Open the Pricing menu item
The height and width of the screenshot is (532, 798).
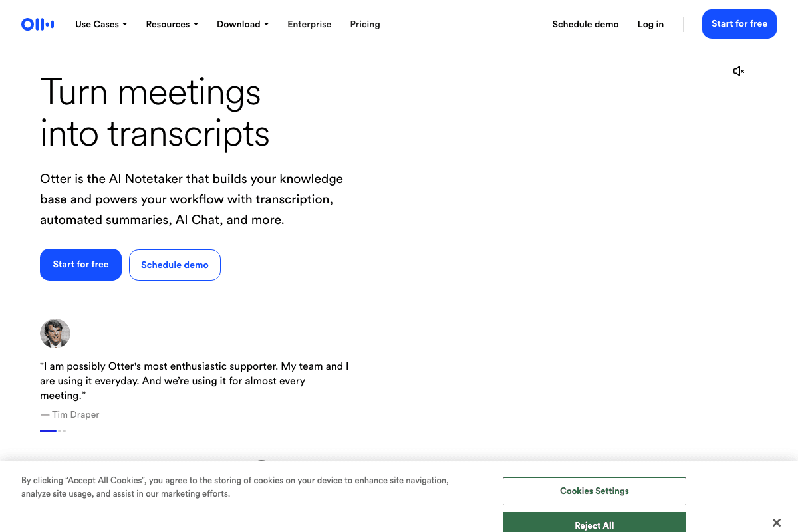(365, 25)
